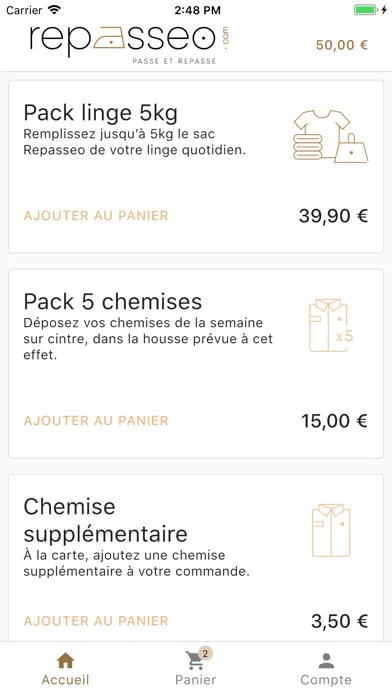Go to the Accueil home tab
Viewport: 392px width, 696px height.
pyautogui.click(x=65, y=669)
